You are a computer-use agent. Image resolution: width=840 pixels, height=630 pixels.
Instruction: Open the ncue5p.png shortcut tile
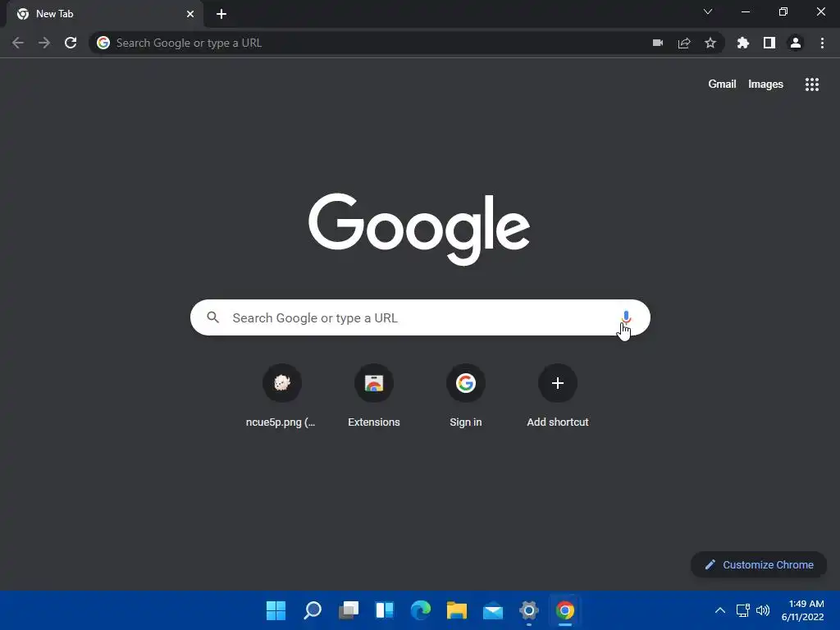282,396
